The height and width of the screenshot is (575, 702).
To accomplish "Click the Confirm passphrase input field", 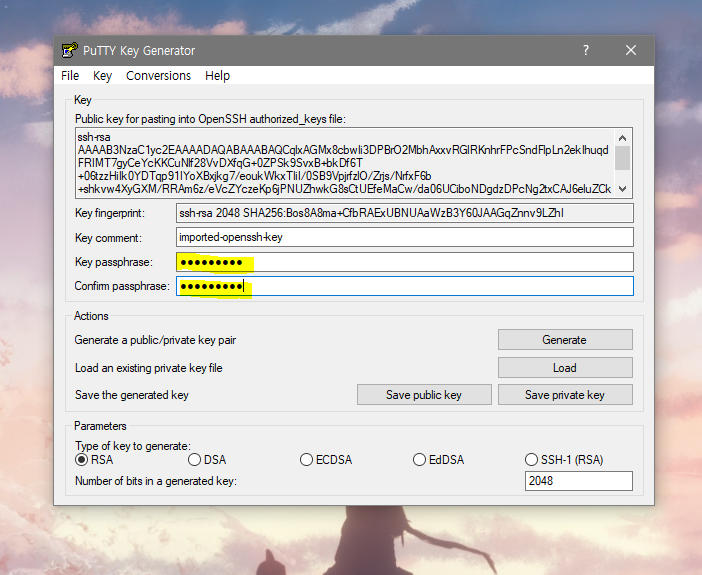I will (405, 286).
